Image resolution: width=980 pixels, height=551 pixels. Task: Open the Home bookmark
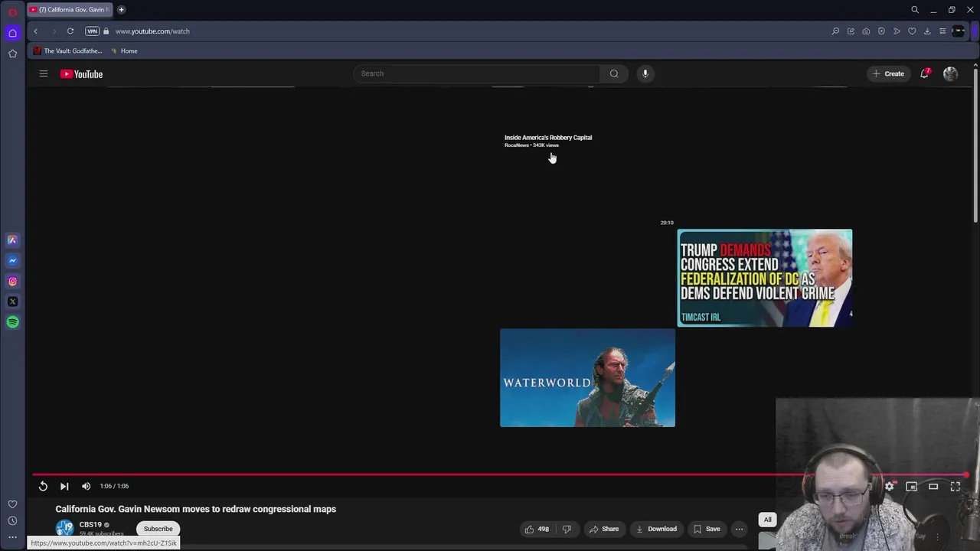coord(124,51)
